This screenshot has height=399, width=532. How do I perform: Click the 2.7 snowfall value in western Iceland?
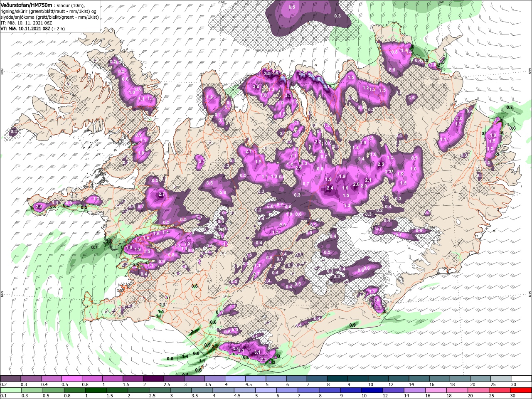pyautogui.click(x=162, y=194)
